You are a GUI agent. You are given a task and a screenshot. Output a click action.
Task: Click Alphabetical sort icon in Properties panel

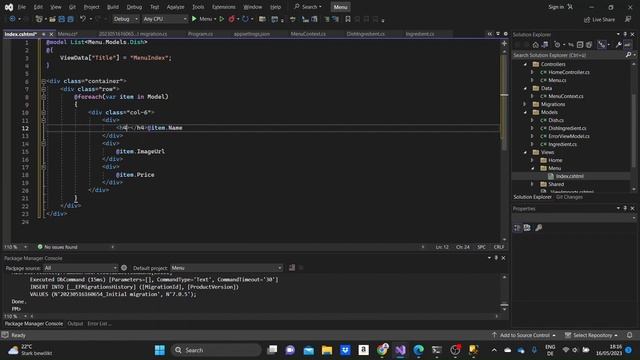click(x=527, y=228)
